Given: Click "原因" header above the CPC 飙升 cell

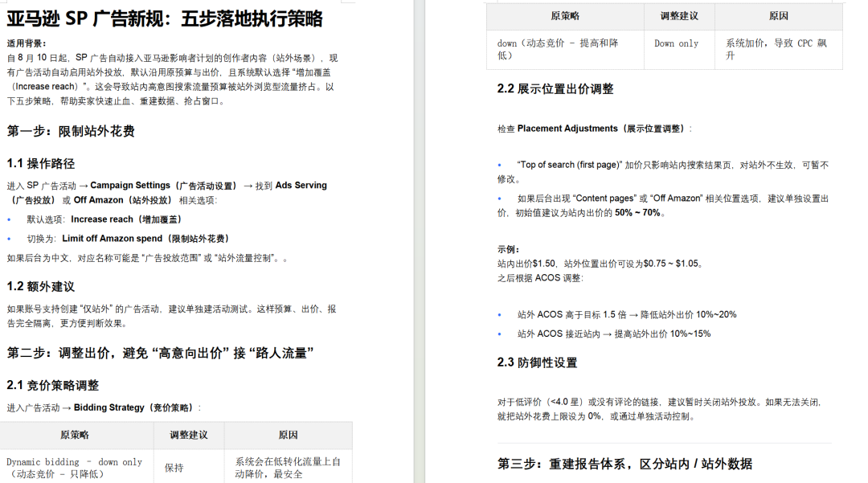Looking at the screenshot, I should 778,16.
